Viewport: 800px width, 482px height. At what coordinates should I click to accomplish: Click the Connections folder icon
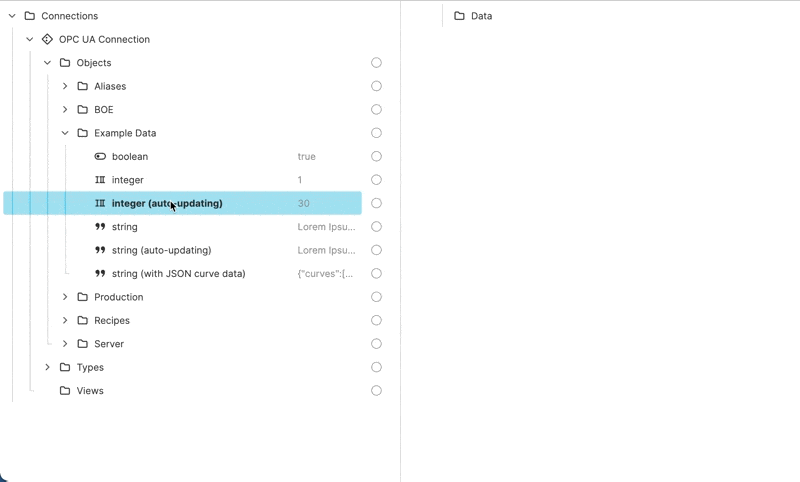(29, 16)
